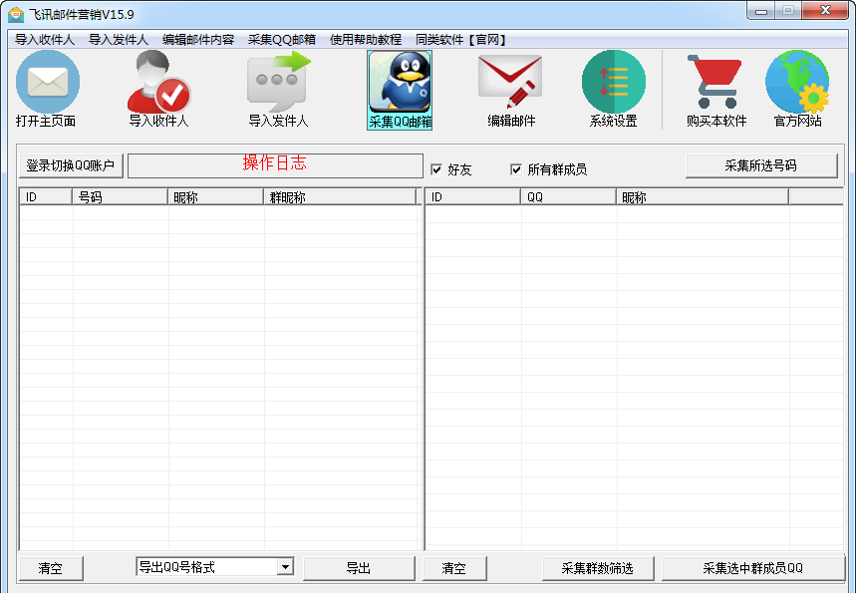Clear the right list with 清空
Image resolution: width=856 pixels, height=616 pixels.
[454, 568]
